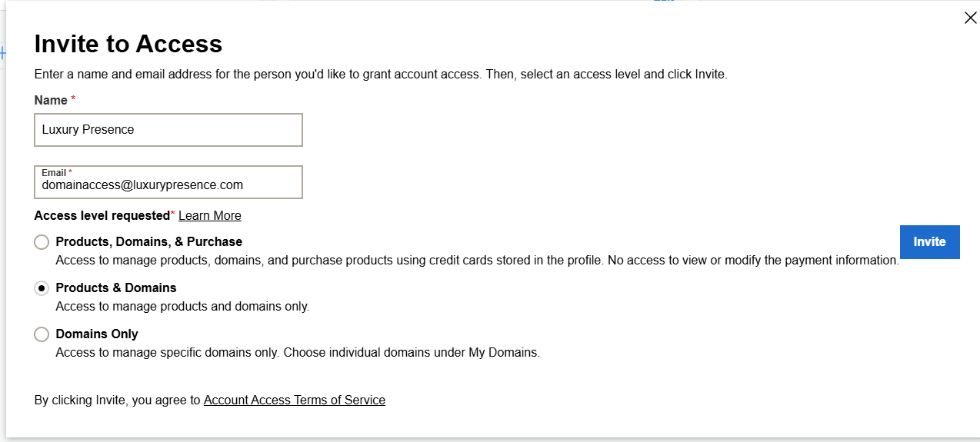Click the Invite button
Screen dimensions: 980x442
(x=929, y=242)
